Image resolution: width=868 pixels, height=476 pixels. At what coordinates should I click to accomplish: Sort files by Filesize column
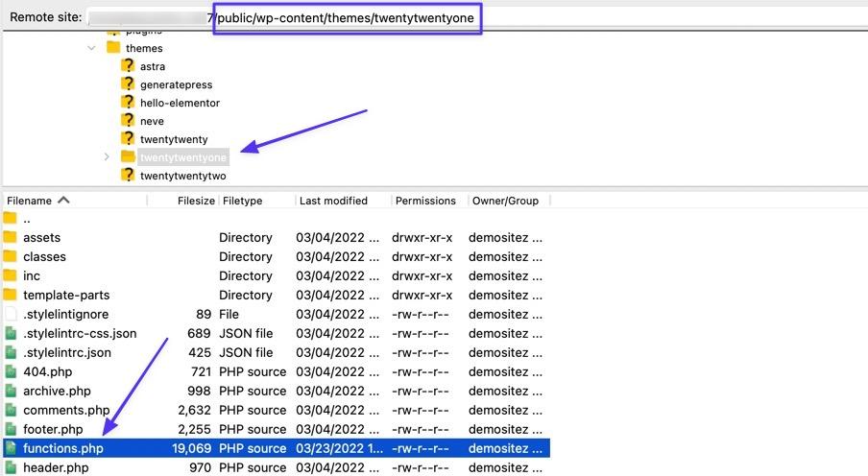(x=196, y=201)
